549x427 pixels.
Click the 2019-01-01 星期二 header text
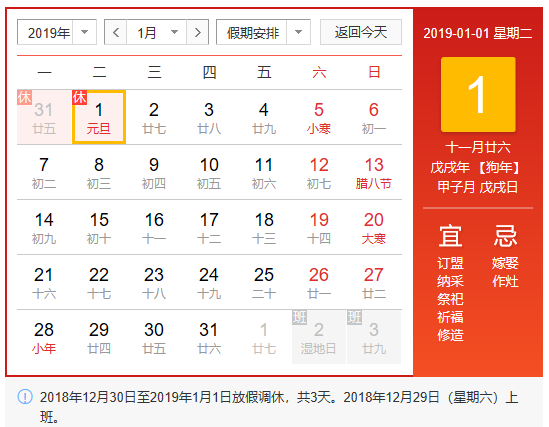[x=478, y=33]
